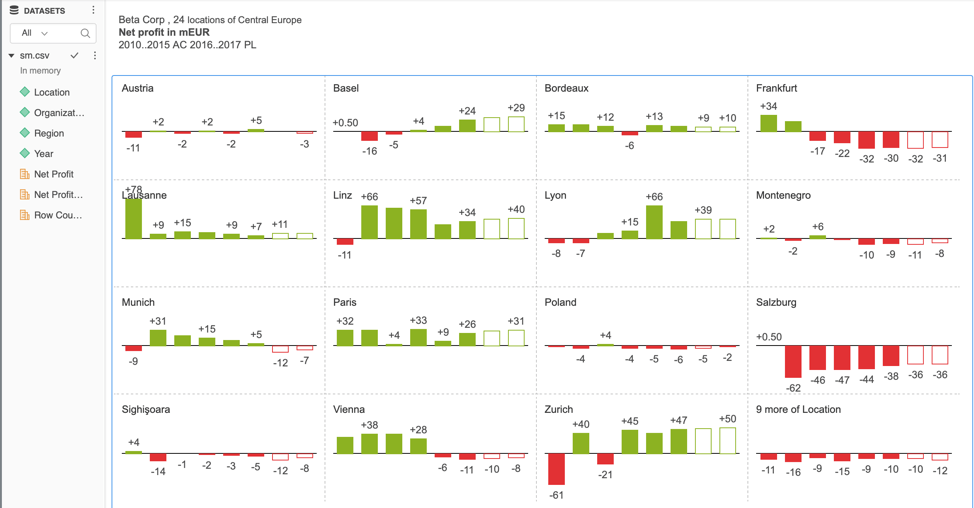
Task: Select the Frankfurt chart title
Action: click(x=776, y=88)
